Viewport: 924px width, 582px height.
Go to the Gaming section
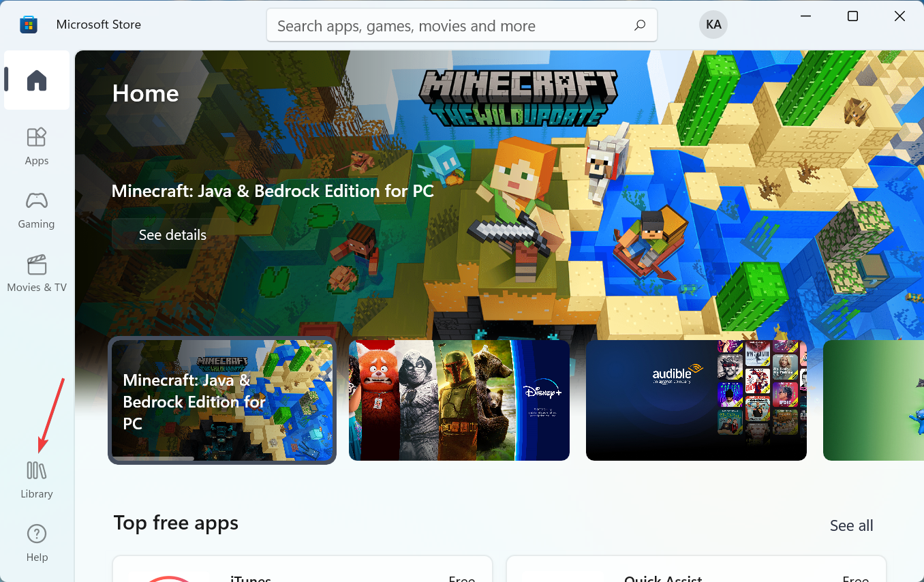pyautogui.click(x=37, y=210)
